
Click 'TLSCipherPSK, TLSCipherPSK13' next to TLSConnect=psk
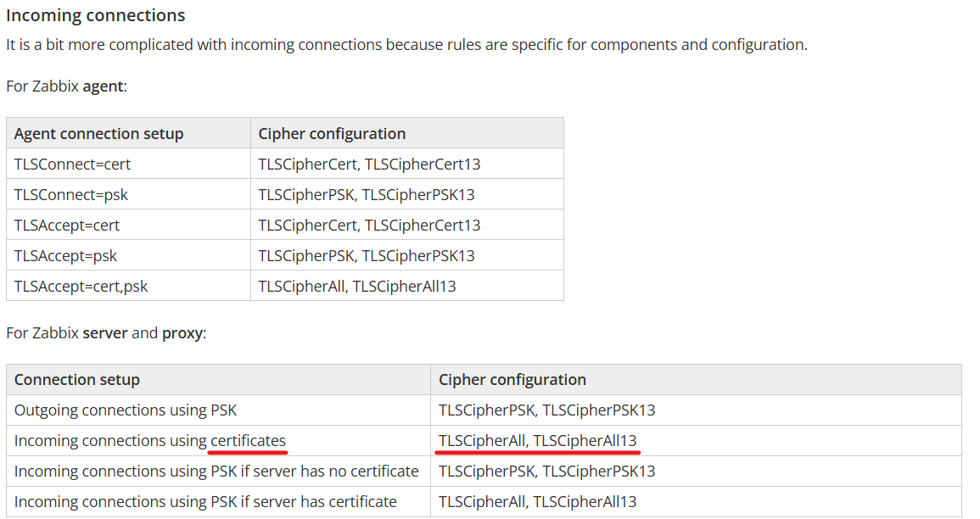[x=366, y=194]
